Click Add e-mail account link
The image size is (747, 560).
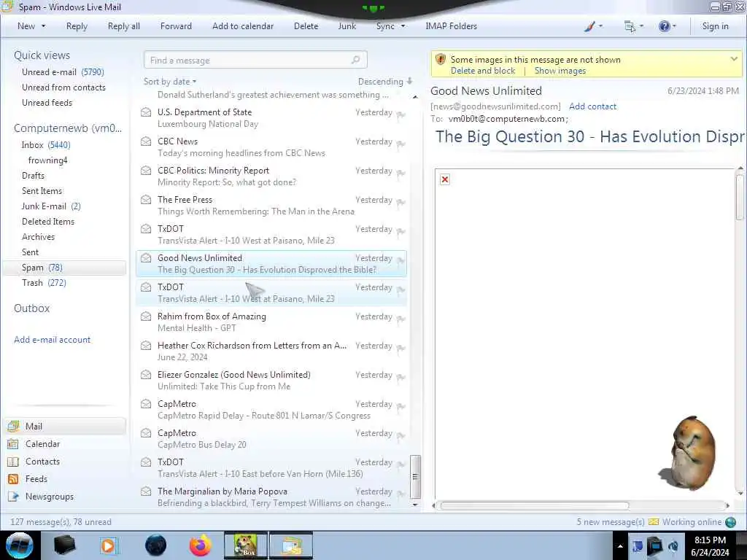click(52, 340)
